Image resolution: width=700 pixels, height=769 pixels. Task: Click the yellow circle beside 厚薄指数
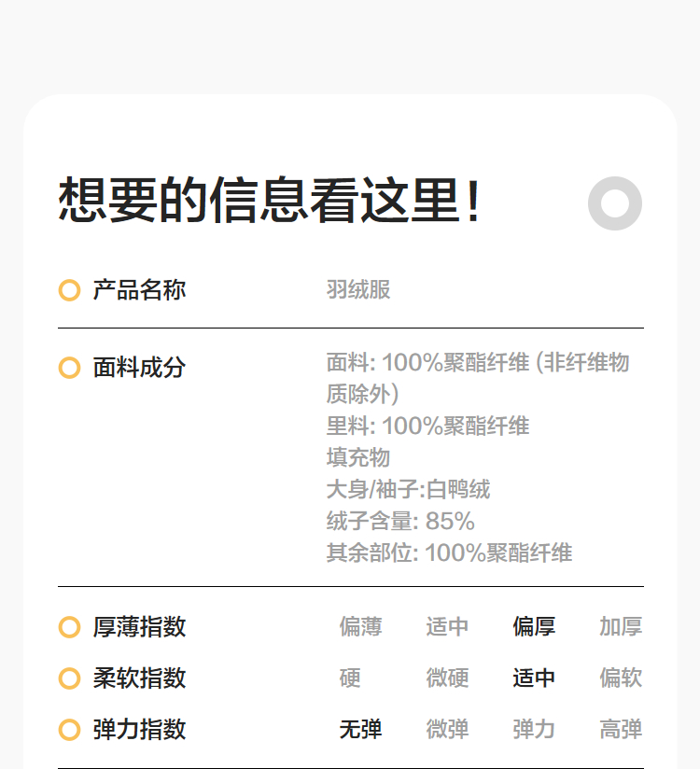click(x=69, y=627)
